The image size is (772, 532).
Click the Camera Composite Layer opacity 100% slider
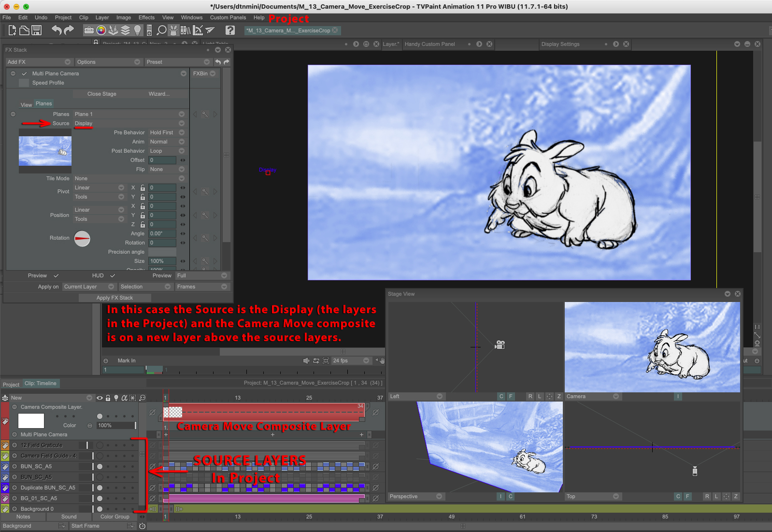click(116, 425)
